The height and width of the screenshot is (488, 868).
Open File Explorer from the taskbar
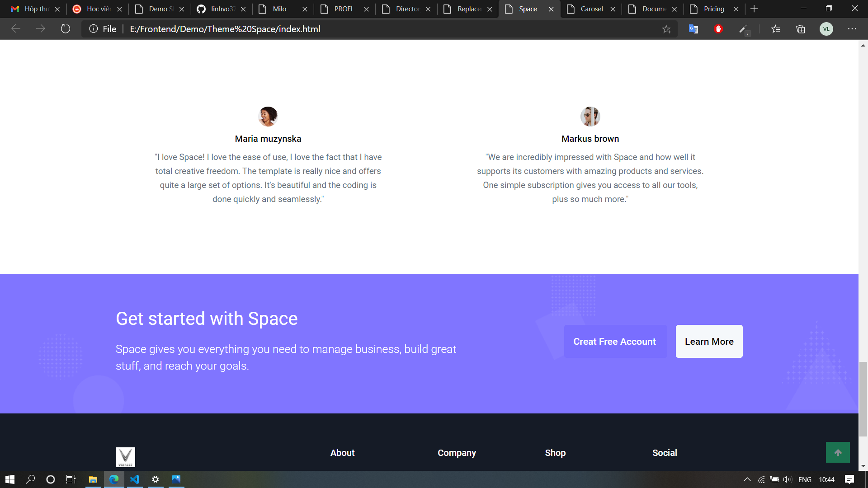(93, 479)
